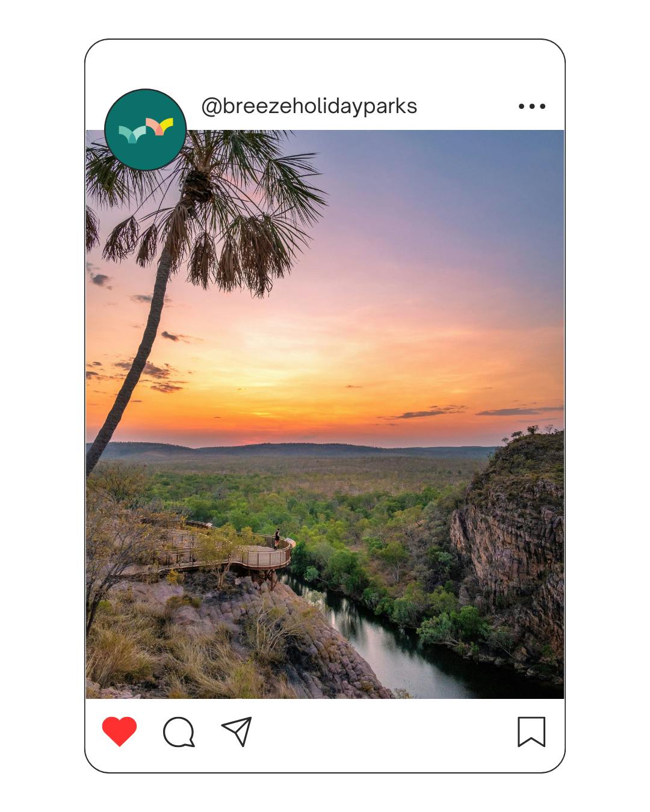Save the post with the bookmark icon
The height and width of the screenshot is (812, 650).
click(531, 731)
